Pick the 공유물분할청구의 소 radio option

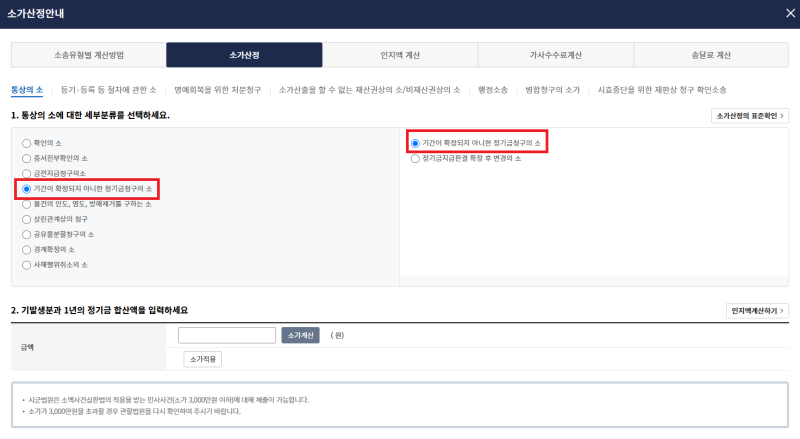click(x=27, y=235)
